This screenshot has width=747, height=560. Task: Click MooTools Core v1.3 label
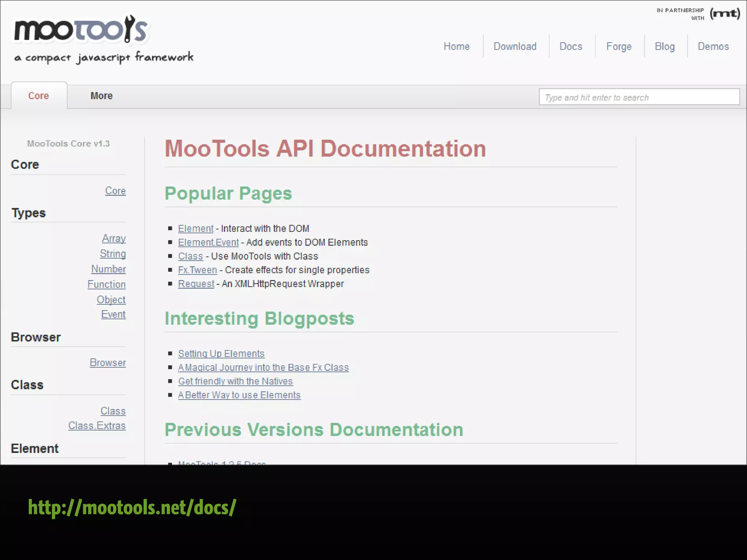(x=68, y=144)
